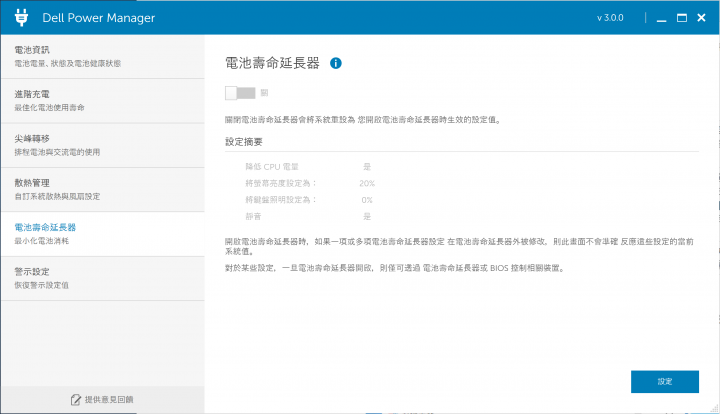Open the info icon beside 電池壽命延長器
This screenshot has width=720, height=414.
click(336, 63)
